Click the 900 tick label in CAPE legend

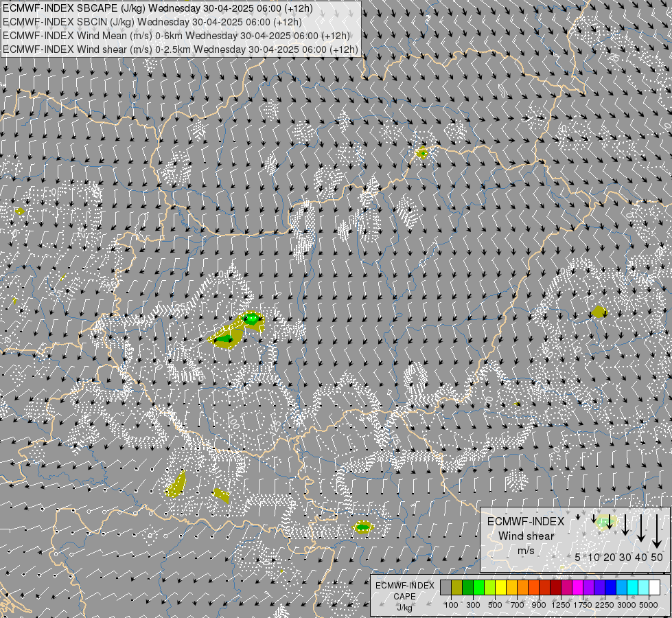539,605
